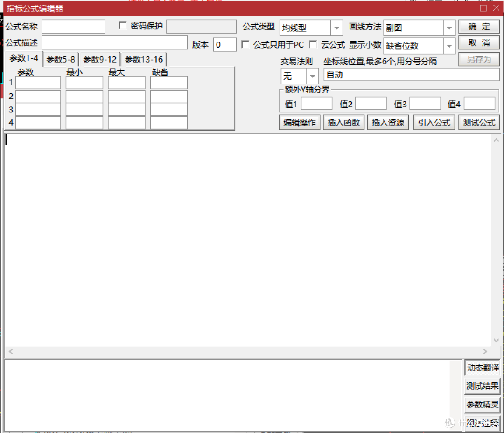
Task: Enable the 密码保护 checkbox
Action: coord(123,26)
